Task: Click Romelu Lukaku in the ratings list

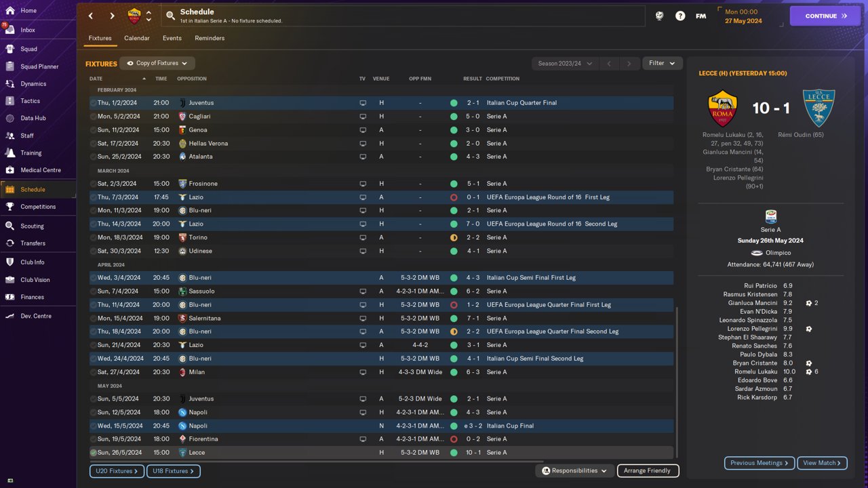Action: tap(756, 371)
